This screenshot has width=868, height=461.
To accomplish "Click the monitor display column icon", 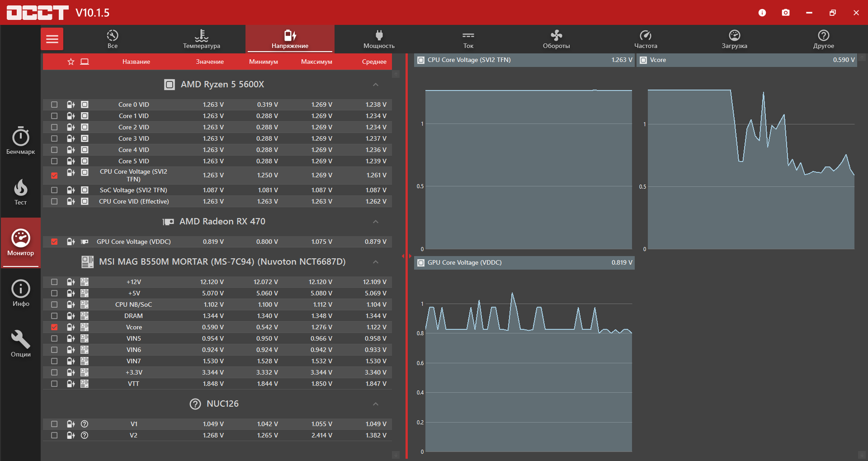I will coord(85,62).
